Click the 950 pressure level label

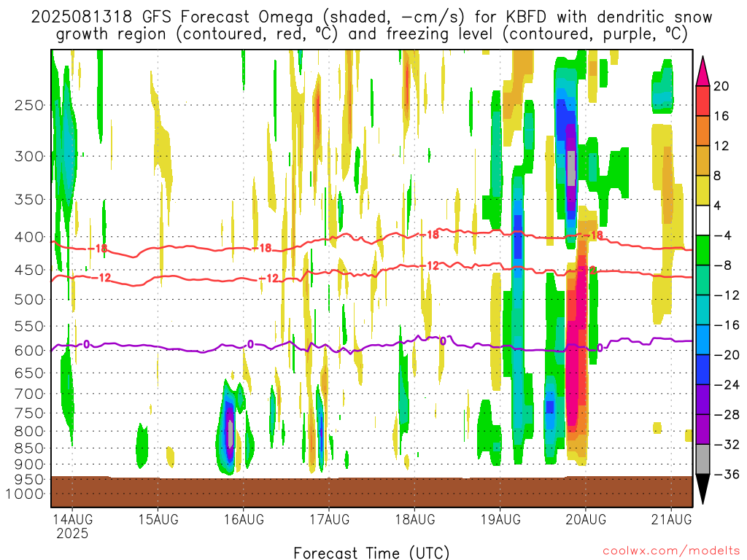click(29, 480)
